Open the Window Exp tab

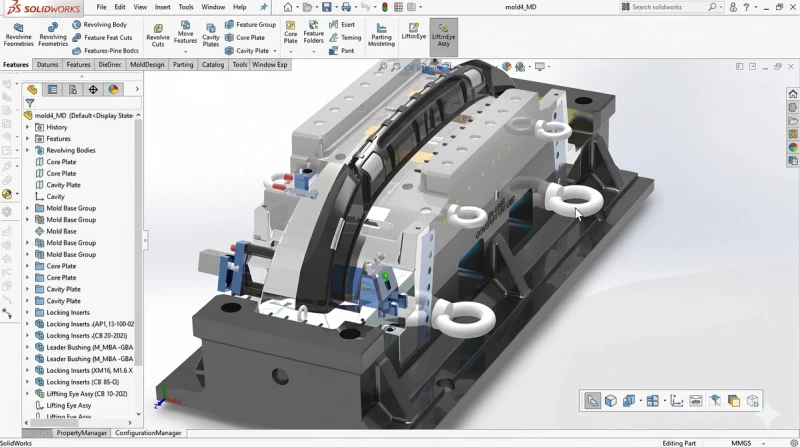click(x=270, y=65)
